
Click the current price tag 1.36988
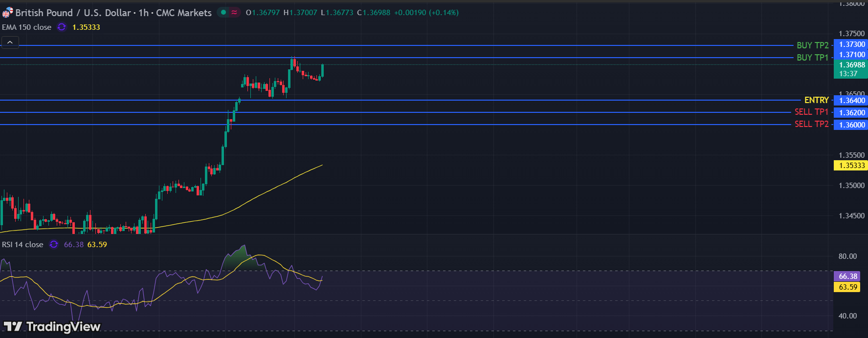tap(851, 65)
